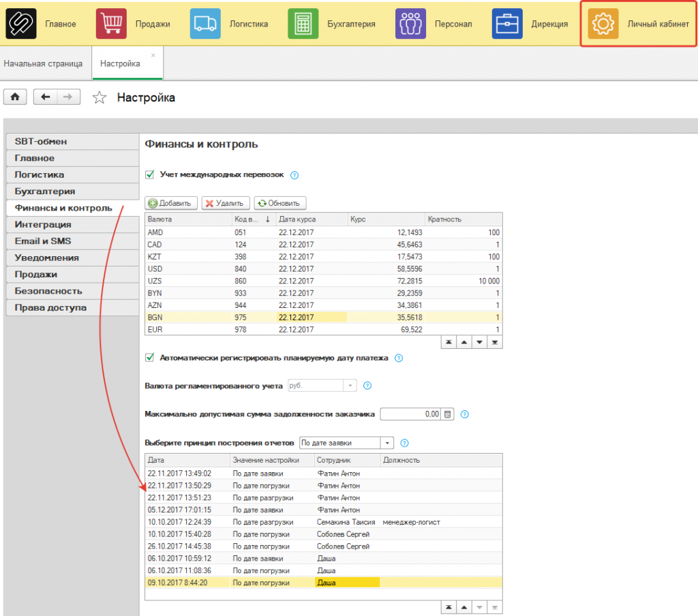This screenshot has height=616, width=698.
Task: Move currency row down
Action: [479, 342]
